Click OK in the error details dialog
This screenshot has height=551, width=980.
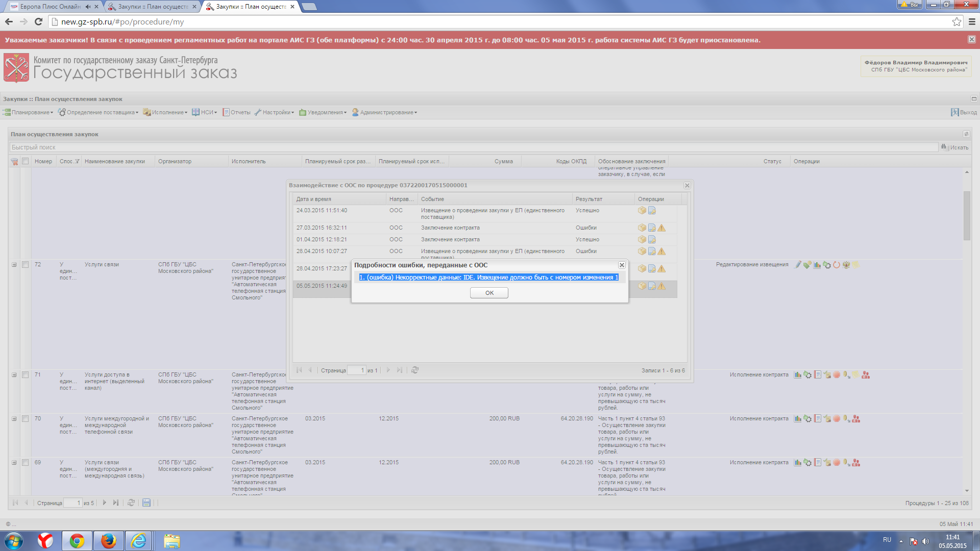pos(489,293)
